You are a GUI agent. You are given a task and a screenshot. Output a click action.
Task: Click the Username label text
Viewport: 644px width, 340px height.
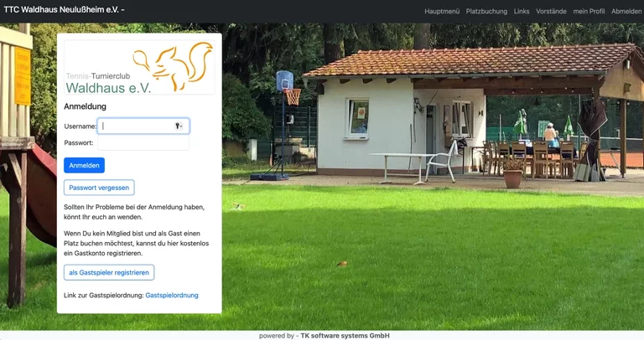coord(80,126)
